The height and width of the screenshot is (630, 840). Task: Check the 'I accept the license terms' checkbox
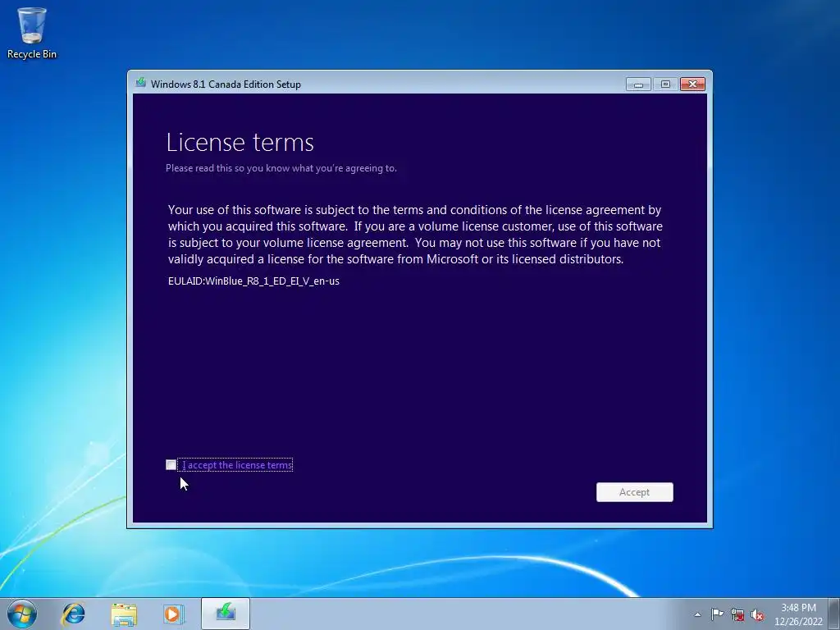[171, 464]
